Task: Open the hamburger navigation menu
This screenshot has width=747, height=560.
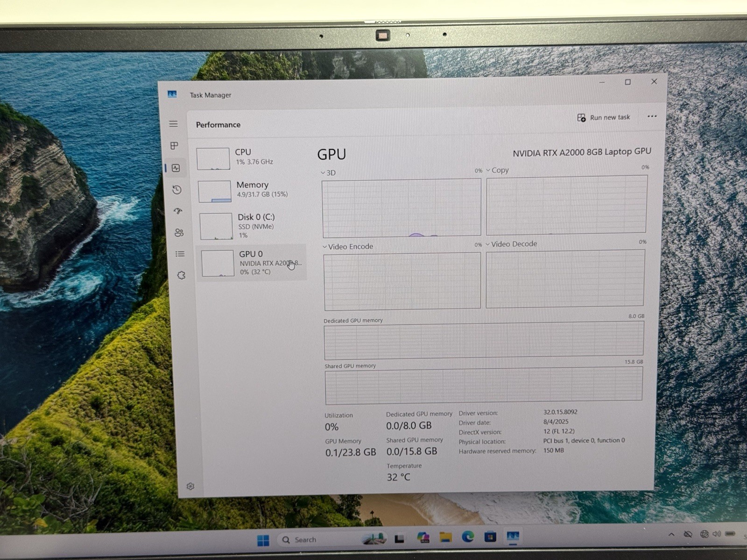Action: [x=173, y=124]
